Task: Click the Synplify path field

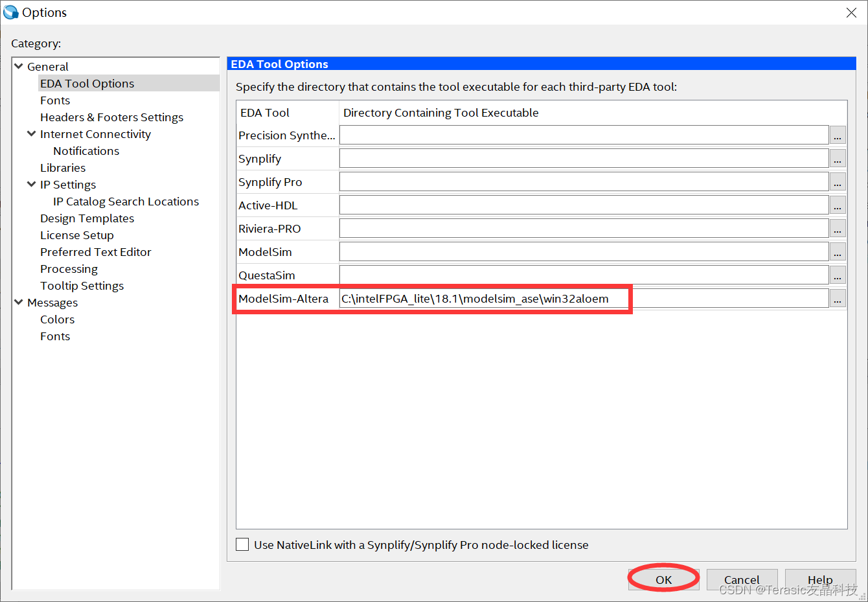Action: tap(584, 158)
